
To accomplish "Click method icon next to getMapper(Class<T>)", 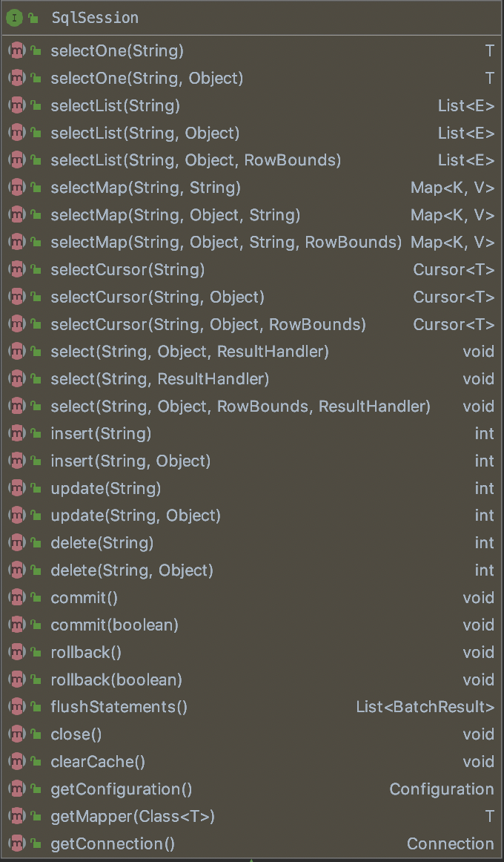I will pyautogui.click(x=16, y=817).
